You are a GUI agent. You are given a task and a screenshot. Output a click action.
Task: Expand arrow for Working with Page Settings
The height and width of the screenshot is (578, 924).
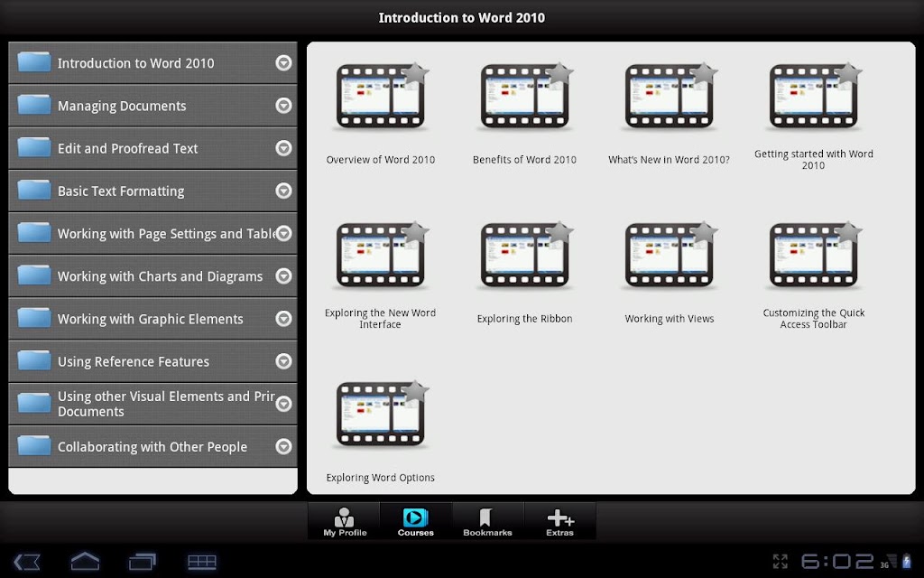[x=284, y=234]
